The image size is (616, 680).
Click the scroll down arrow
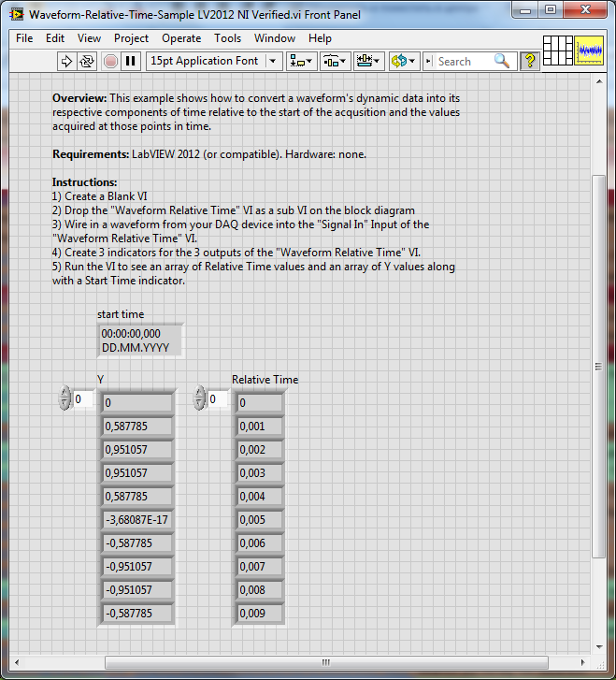[599, 647]
